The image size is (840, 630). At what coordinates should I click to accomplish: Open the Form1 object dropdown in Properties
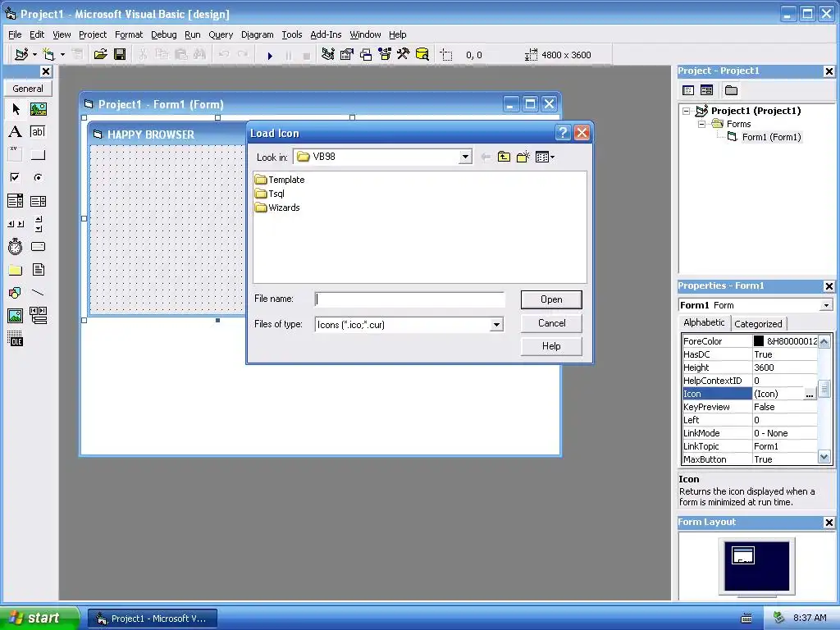826,305
